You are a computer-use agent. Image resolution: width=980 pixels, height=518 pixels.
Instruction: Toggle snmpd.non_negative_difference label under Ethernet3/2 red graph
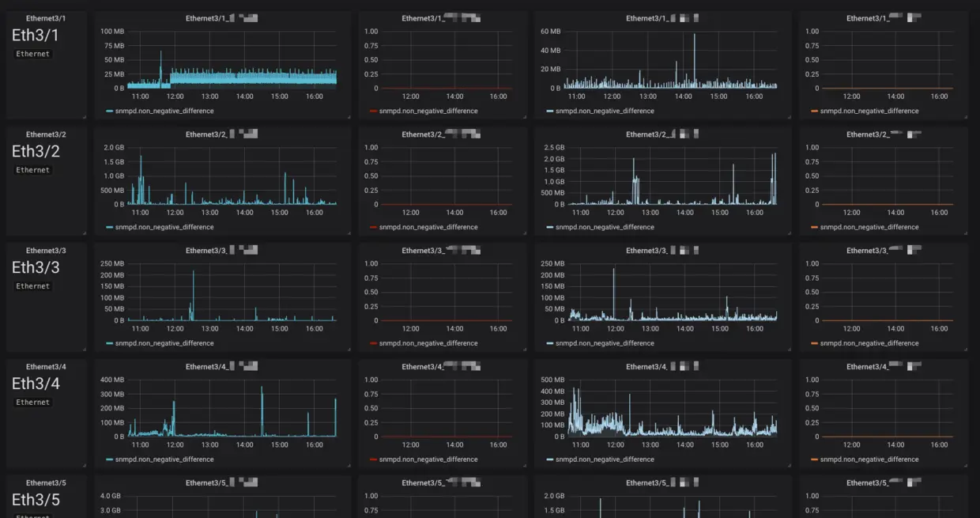point(428,227)
